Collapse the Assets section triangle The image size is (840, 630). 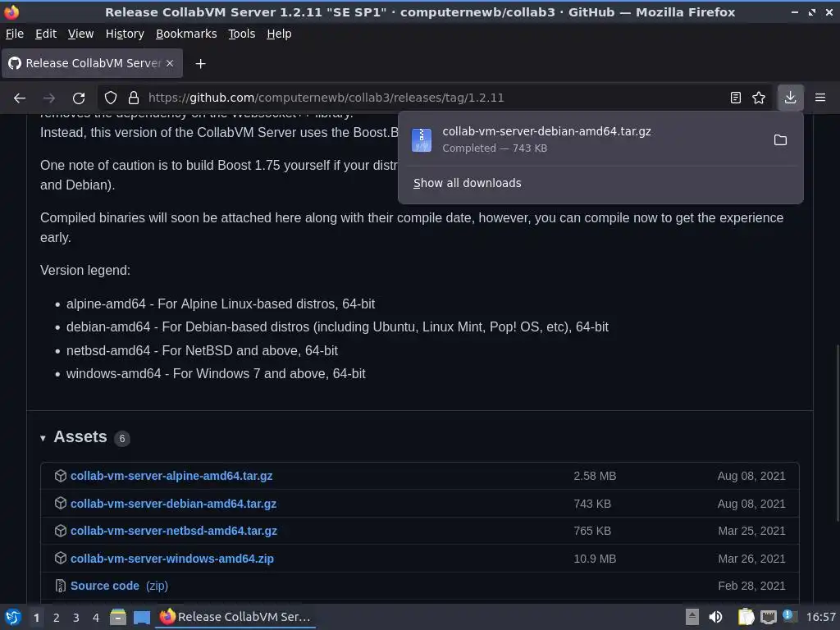click(x=43, y=438)
